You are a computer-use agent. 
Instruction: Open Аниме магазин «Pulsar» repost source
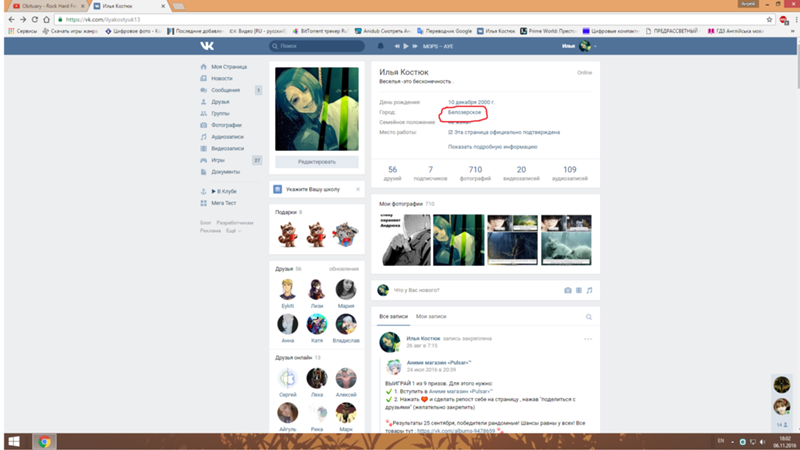[x=439, y=363]
